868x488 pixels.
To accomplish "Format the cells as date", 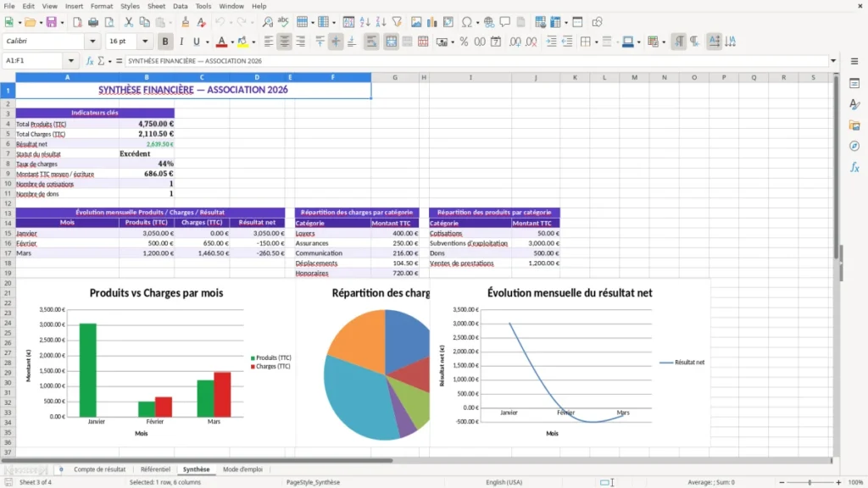I will click(x=496, y=42).
